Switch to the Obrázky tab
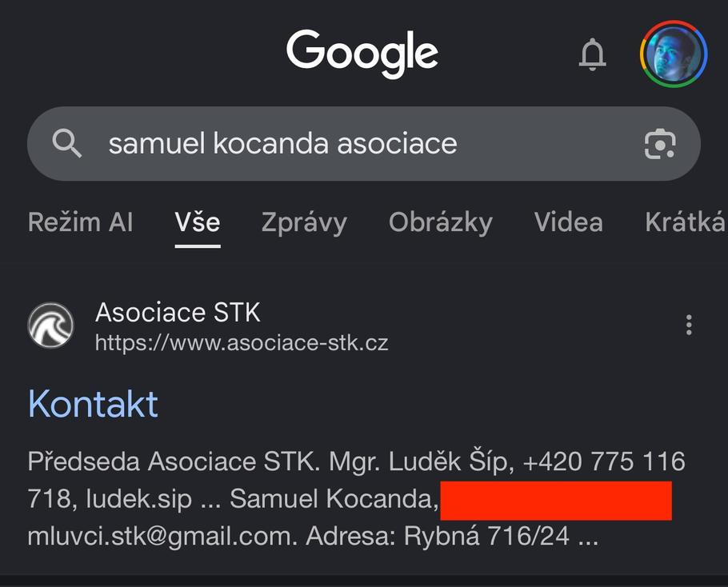The width and height of the screenshot is (728, 587). [440, 222]
